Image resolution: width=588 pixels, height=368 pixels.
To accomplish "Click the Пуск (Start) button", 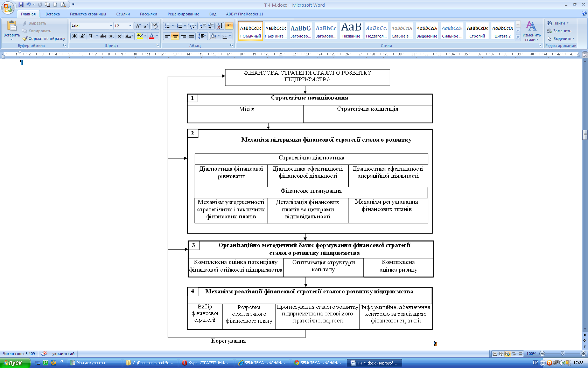I will [x=15, y=363].
